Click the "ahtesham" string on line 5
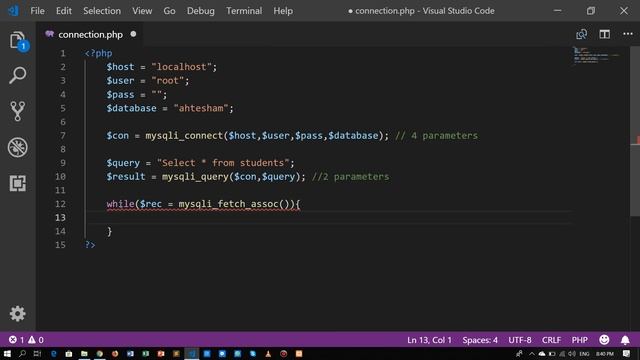The width and height of the screenshot is (640, 360). [x=201, y=108]
